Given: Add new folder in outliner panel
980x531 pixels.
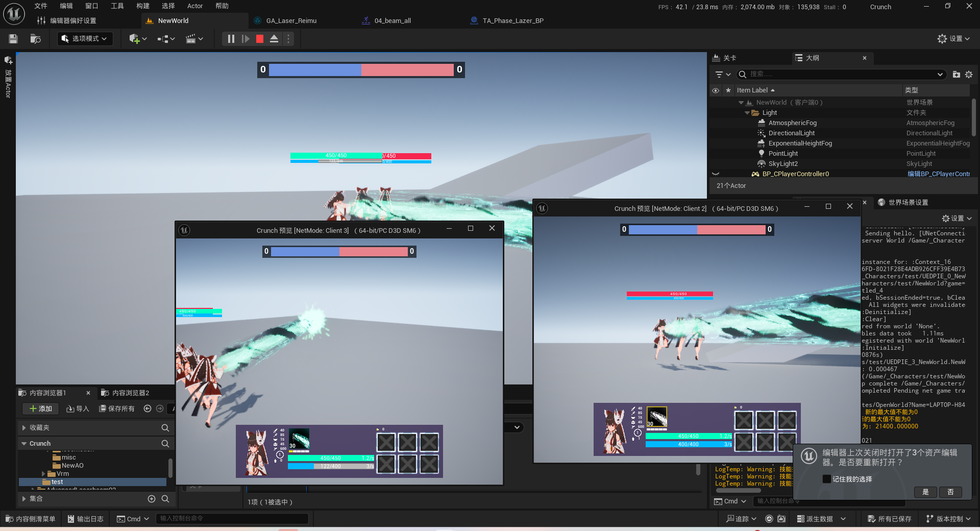Looking at the screenshot, I should [956, 75].
